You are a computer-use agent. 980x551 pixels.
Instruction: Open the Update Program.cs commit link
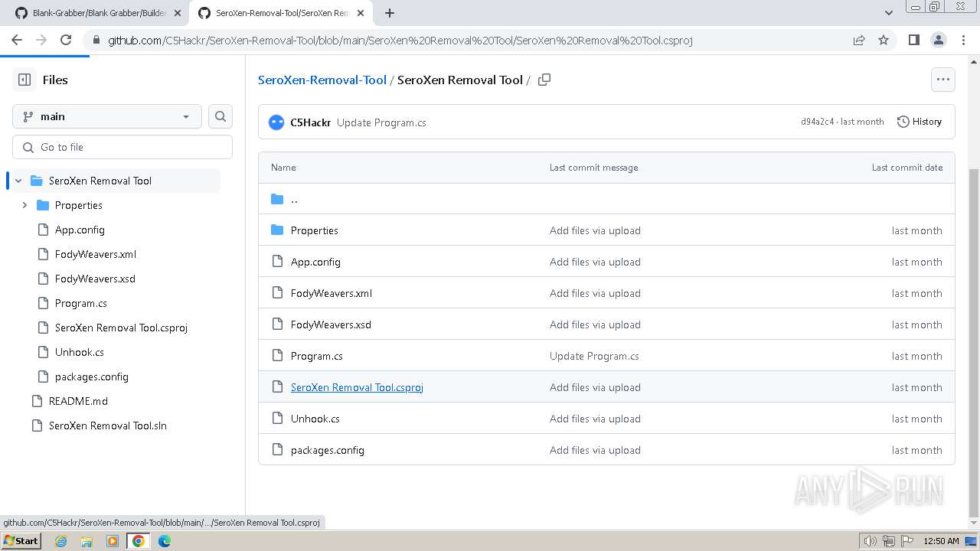click(x=381, y=122)
